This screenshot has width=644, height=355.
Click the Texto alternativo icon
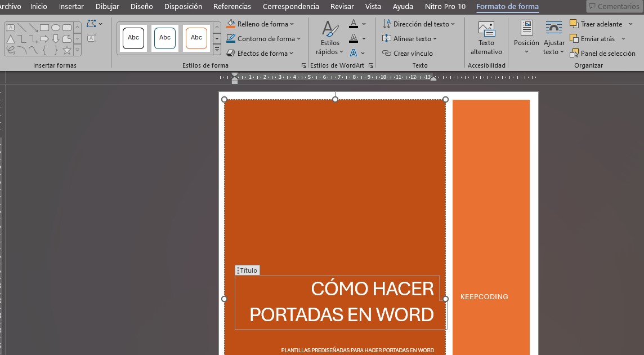click(486, 29)
